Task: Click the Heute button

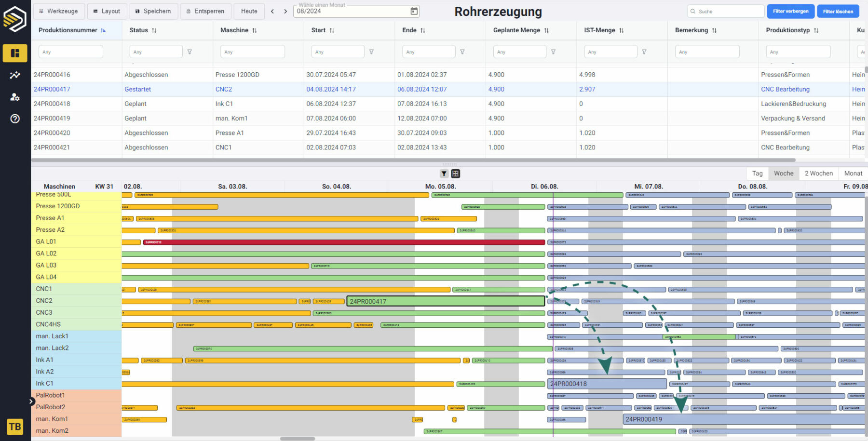Action: [249, 11]
